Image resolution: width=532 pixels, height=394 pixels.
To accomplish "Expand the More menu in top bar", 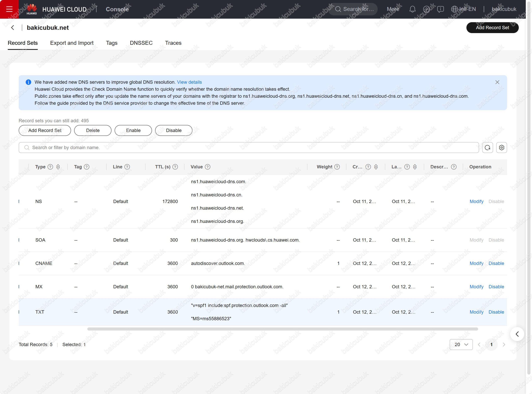I will [x=393, y=9].
